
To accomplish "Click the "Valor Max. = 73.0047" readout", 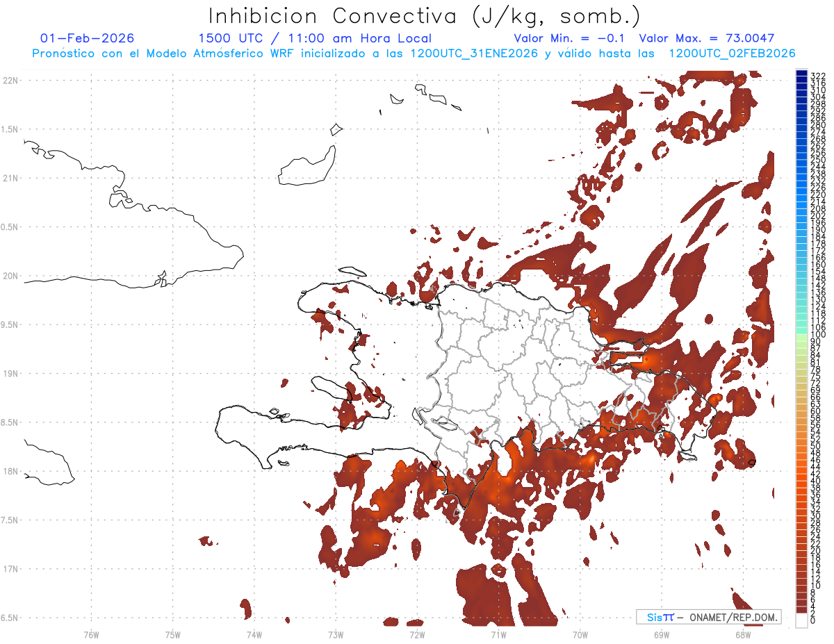I will tap(706, 38).
